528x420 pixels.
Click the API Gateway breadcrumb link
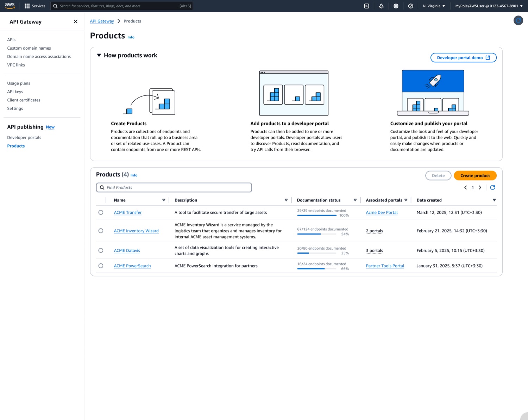(x=102, y=21)
